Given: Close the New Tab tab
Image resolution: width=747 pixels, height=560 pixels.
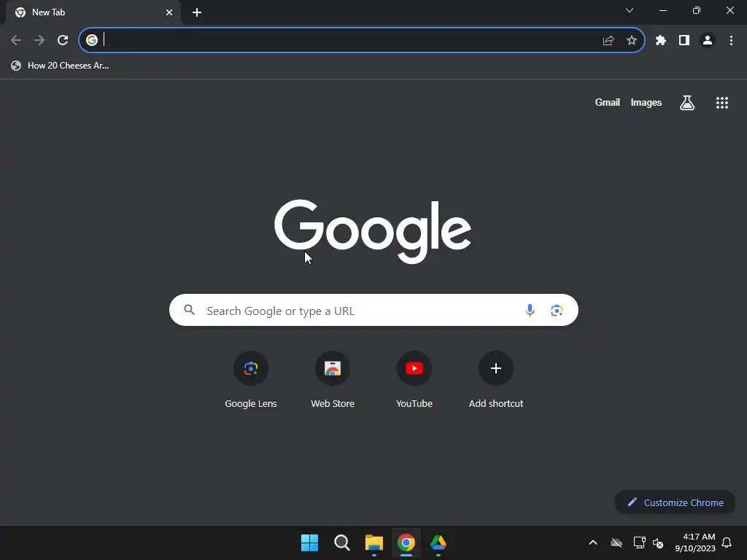Looking at the screenshot, I should tap(169, 12).
